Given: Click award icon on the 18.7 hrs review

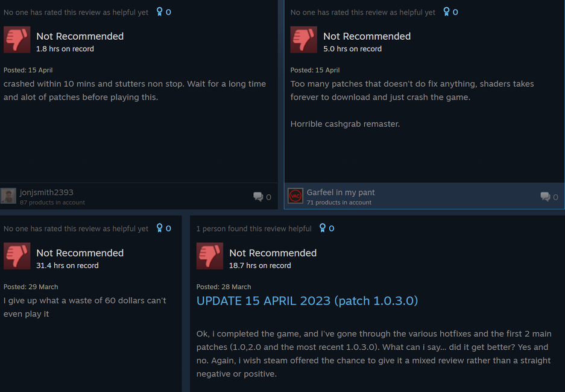Looking at the screenshot, I should pos(323,228).
